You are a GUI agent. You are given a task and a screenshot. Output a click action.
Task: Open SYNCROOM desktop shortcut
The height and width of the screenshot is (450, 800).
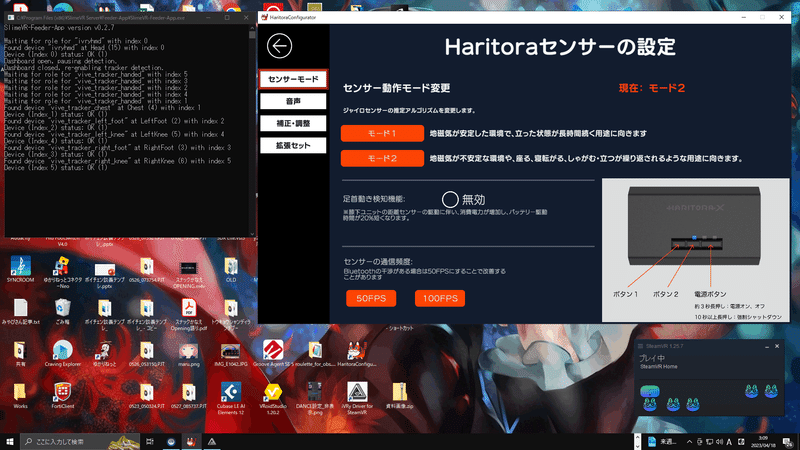pyautogui.click(x=20, y=269)
